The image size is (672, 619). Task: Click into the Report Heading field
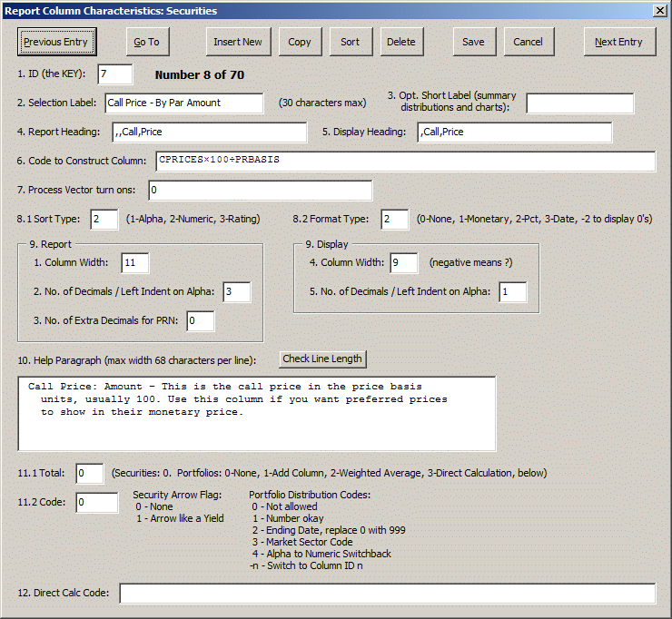(209, 133)
